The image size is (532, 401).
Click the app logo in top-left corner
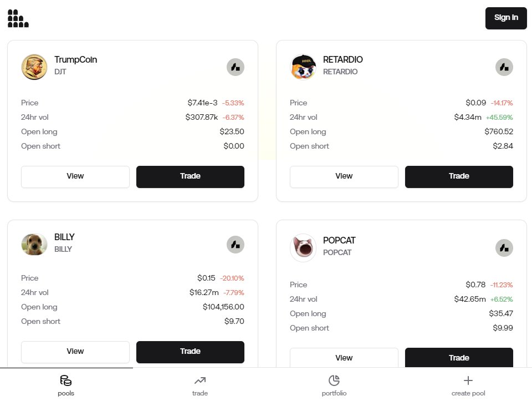18,18
